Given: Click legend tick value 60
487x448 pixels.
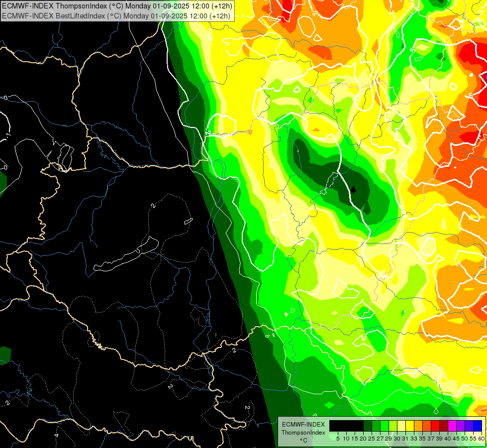Looking at the screenshot, I should tap(482, 439).
